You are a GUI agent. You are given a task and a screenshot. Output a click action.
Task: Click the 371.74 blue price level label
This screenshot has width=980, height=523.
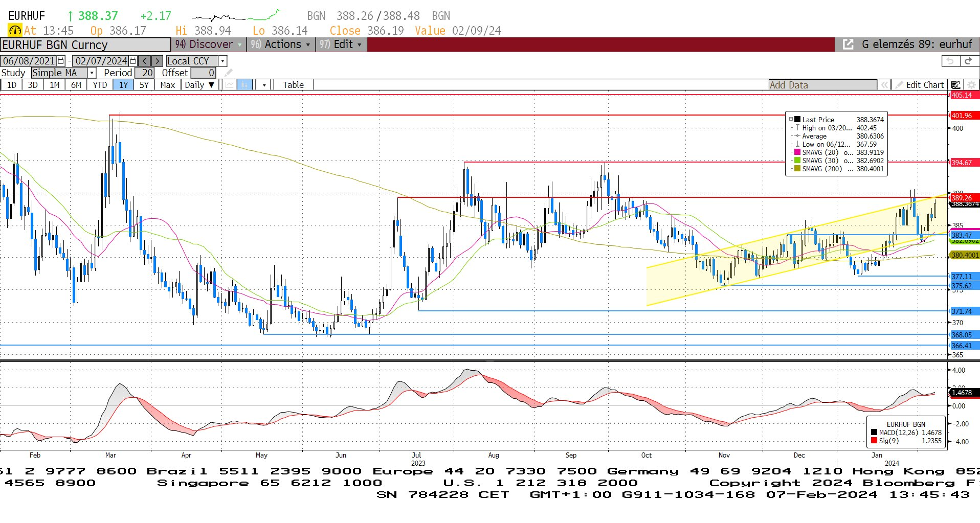[964, 311]
